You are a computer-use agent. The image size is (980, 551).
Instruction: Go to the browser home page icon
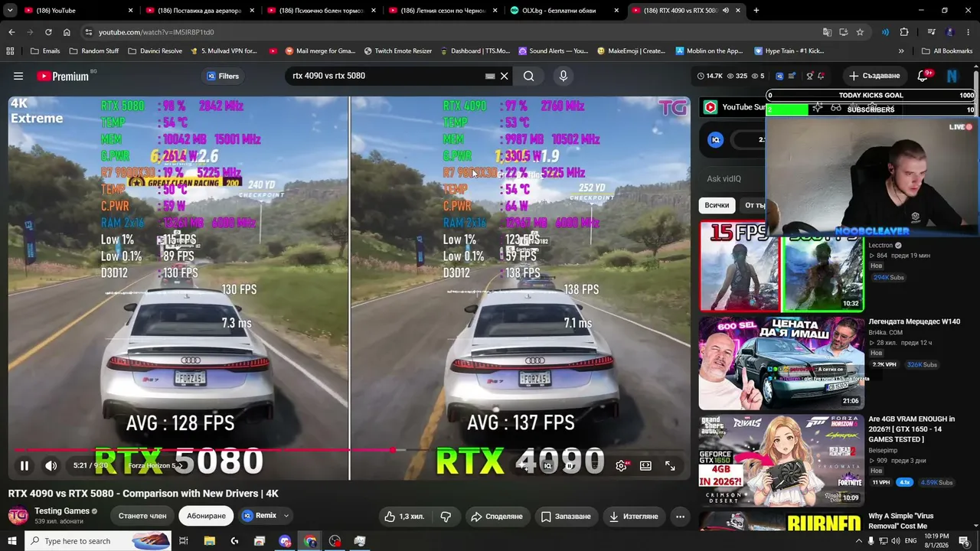[67, 32]
